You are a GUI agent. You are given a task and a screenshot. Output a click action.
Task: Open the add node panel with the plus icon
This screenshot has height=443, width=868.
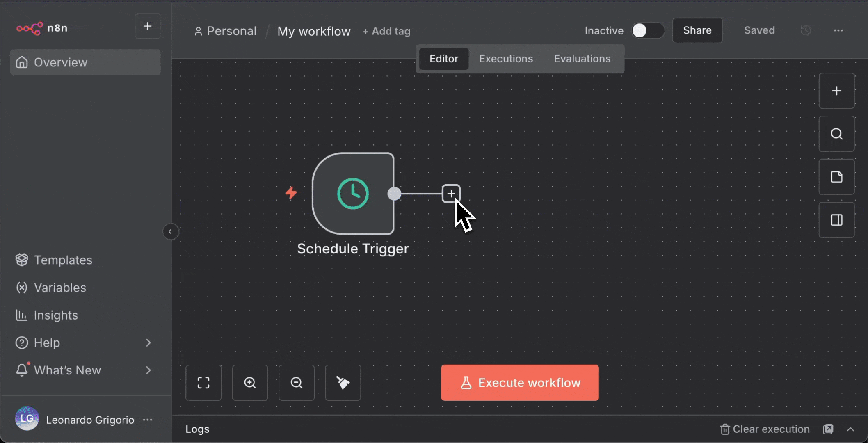pyautogui.click(x=836, y=91)
